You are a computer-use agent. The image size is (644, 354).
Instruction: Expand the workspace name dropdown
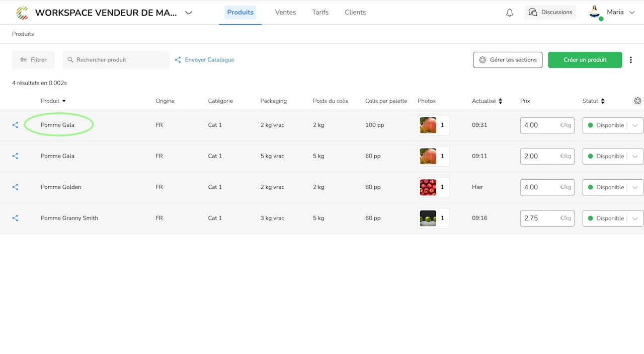[x=189, y=13]
